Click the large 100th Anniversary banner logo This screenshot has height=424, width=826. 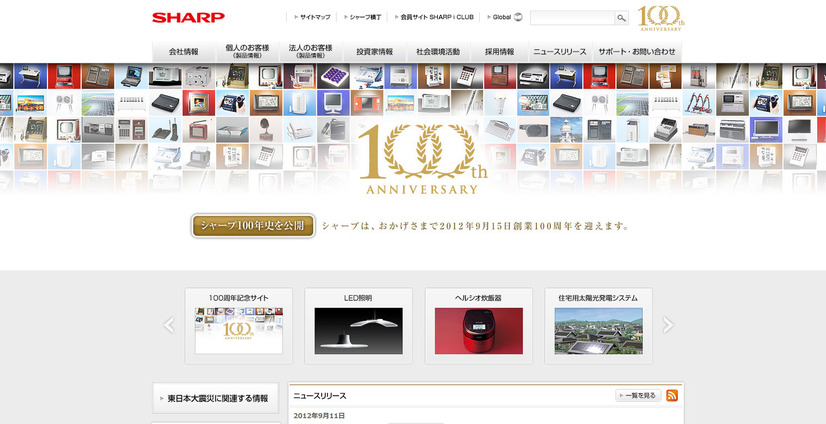tap(422, 160)
